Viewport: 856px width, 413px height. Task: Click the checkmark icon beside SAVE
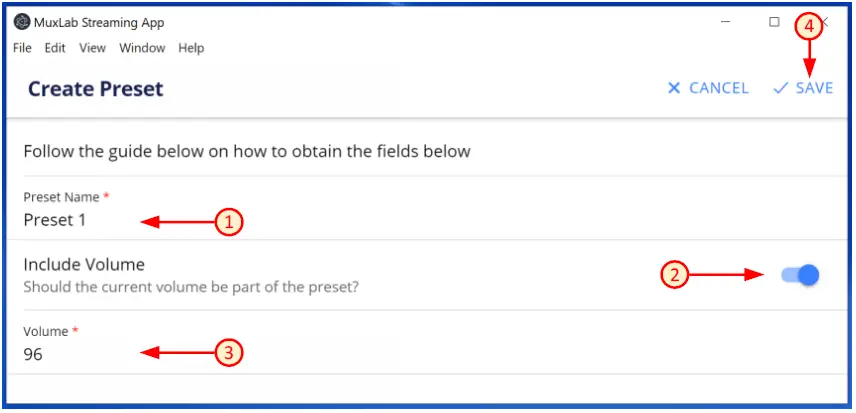[781, 88]
